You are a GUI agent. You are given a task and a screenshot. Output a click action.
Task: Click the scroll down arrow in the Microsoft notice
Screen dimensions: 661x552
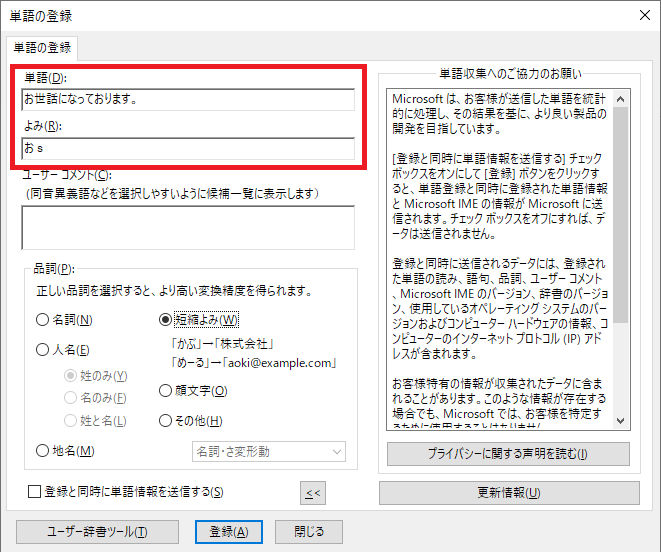pyautogui.click(x=621, y=420)
